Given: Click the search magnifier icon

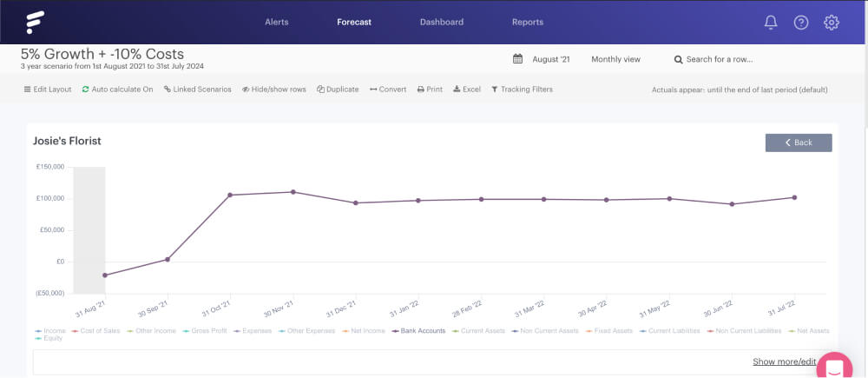Looking at the screenshot, I should click(678, 59).
